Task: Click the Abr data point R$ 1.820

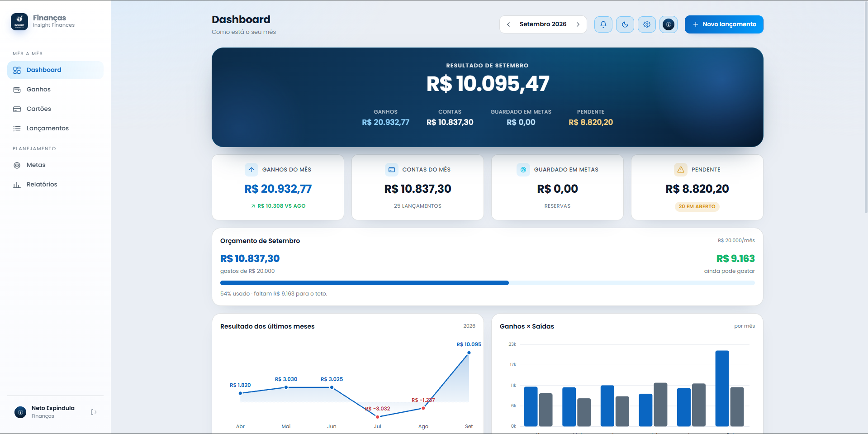Action: (240, 393)
